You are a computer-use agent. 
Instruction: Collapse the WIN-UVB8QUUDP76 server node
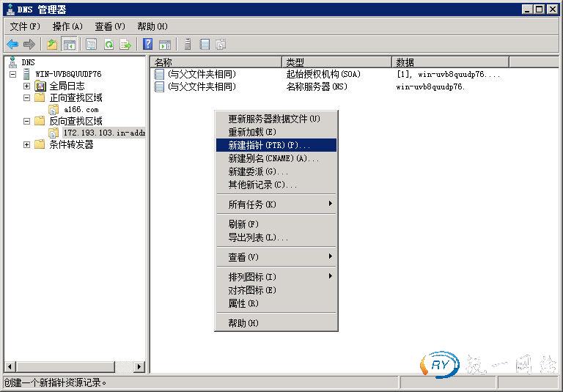pyautogui.click(x=13, y=74)
